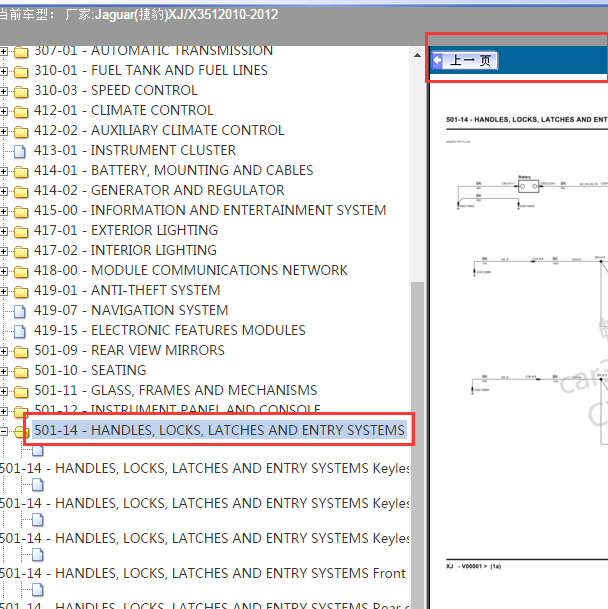Open 419-15 - ELECTRONIC FEATURES MODULES
The width and height of the screenshot is (608, 609).
coord(169,330)
